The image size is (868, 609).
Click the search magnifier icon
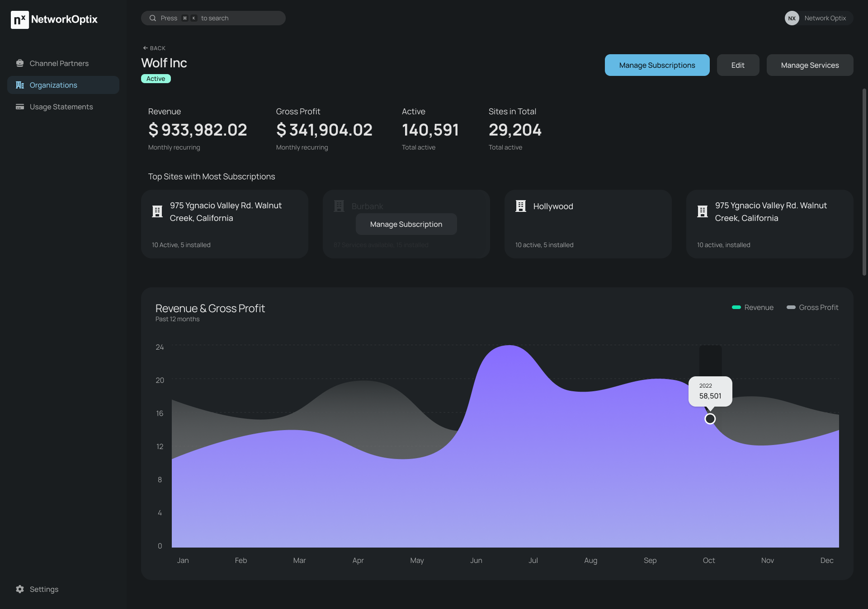point(153,18)
